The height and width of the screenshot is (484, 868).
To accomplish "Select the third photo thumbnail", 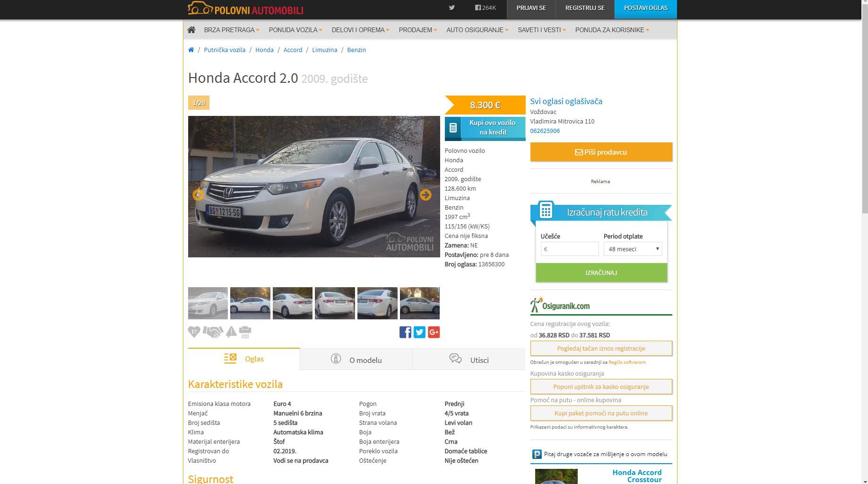I will (293, 303).
